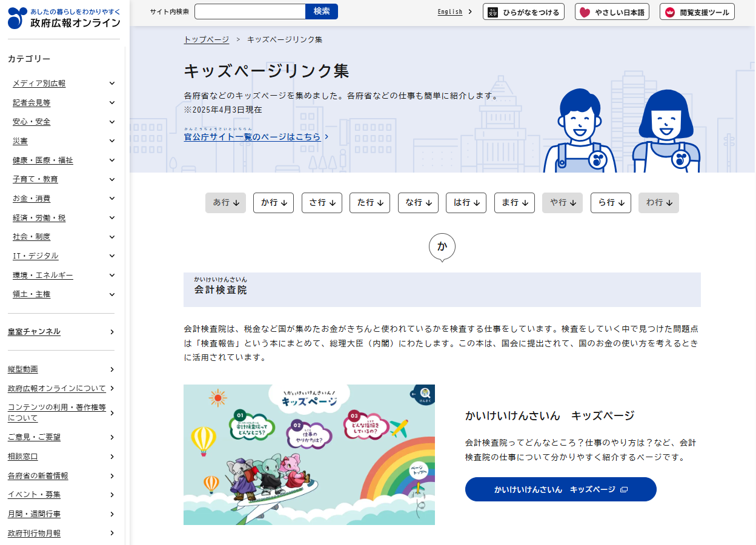Jump to the あ行 section
The height and width of the screenshot is (545, 756).
pos(225,203)
